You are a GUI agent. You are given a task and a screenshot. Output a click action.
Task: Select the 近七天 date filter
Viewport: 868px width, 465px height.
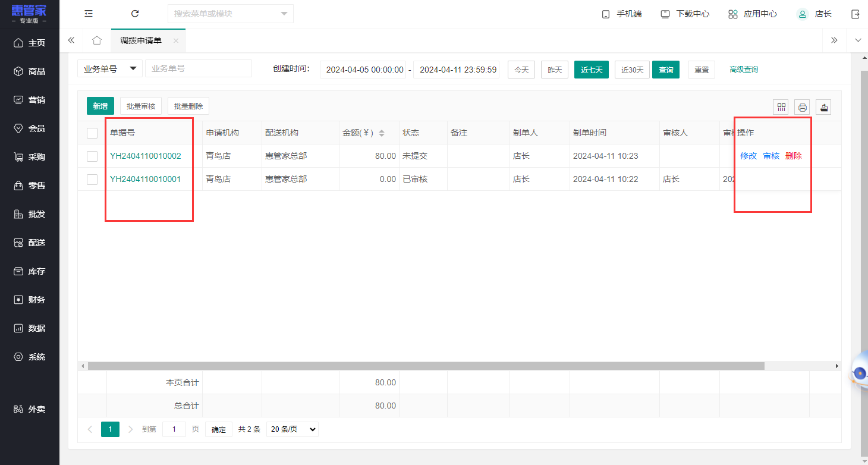[592, 70]
